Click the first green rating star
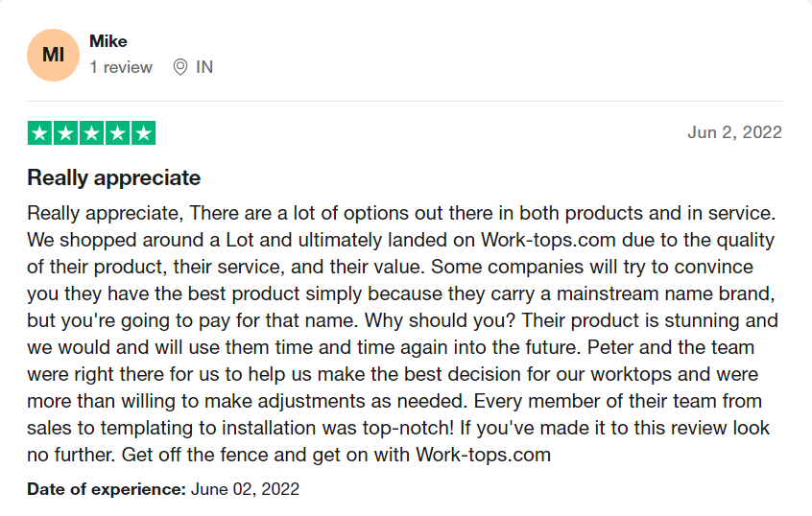The image size is (812, 516). click(x=39, y=133)
